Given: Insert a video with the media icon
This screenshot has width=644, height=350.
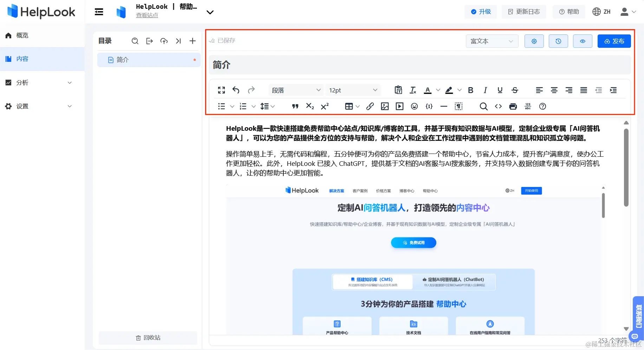Looking at the screenshot, I should pyautogui.click(x=399, y=106).
